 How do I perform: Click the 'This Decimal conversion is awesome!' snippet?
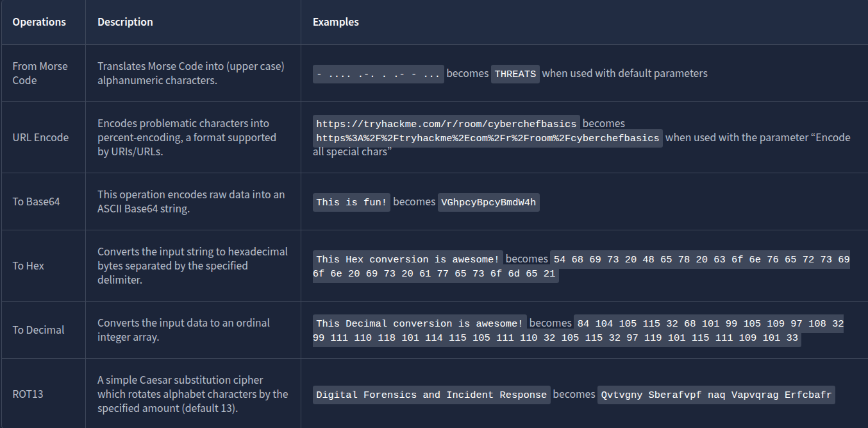click(419, 323)
